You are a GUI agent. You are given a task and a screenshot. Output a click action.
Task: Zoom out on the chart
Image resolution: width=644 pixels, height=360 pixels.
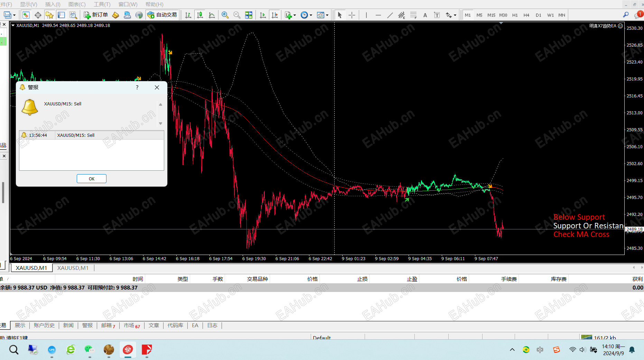coord(237,15)
